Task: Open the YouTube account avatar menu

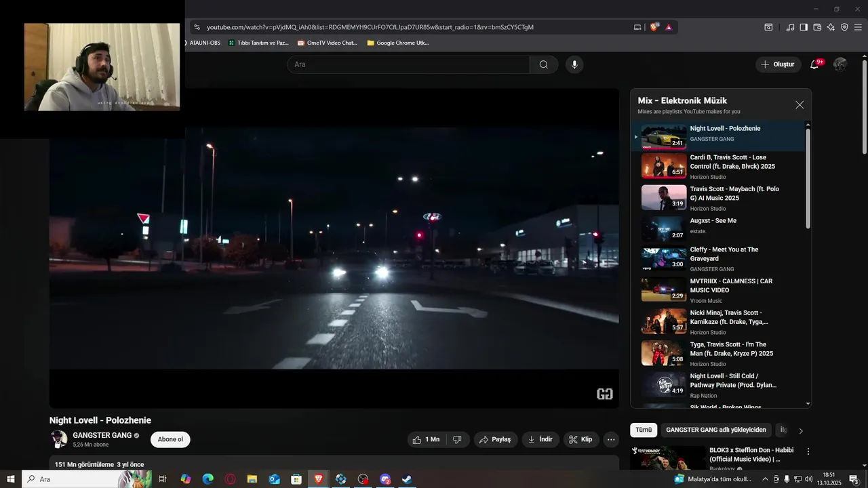Action: [x=840, y=64]
